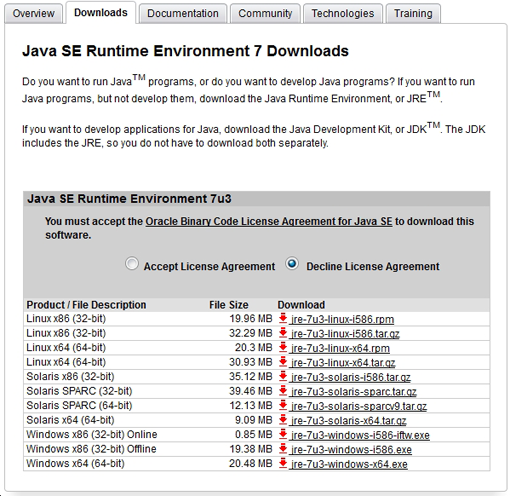Click the 20.48 MB file size cell
This screenshot has height=496, width=510.
click(x=251, y=463)
